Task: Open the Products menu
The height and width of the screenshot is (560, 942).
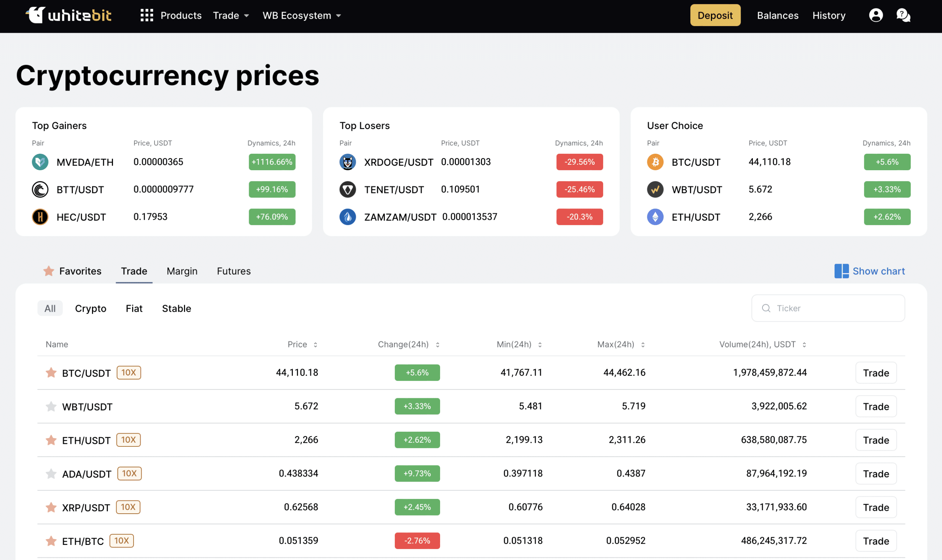Action: point(181,15)
